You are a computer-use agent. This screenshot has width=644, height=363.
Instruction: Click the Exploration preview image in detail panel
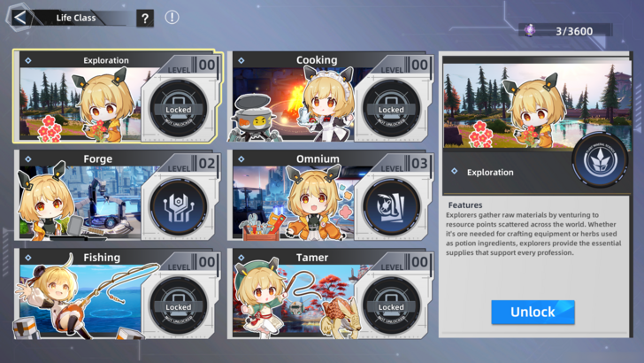point(536,105)
